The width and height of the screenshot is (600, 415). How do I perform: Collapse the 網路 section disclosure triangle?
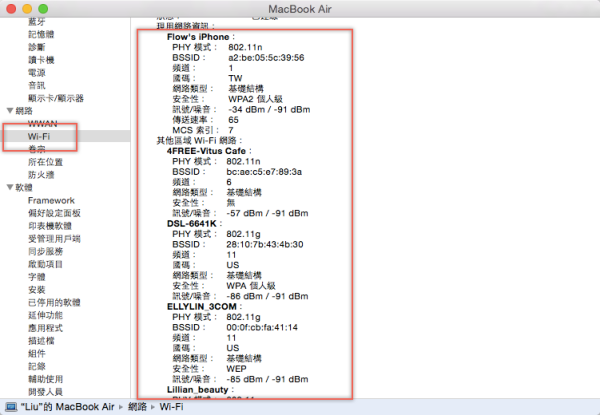pyautogui.click(x=10, y=111)
